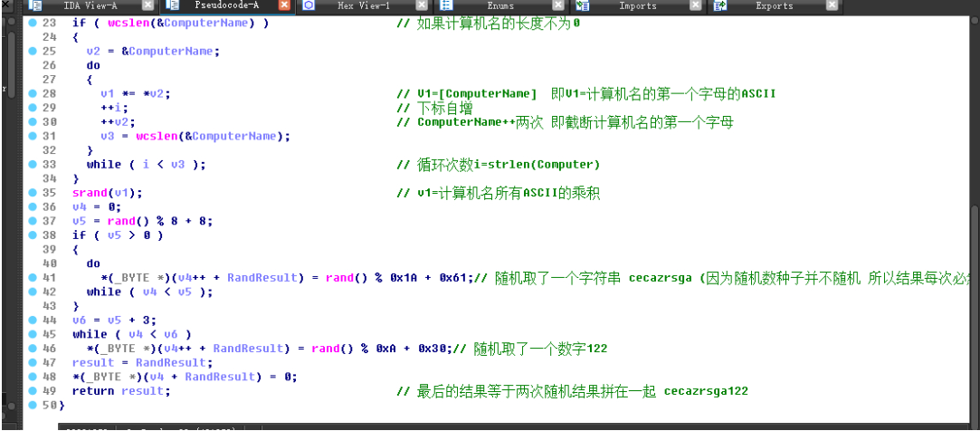Toggle breakpoint dot on line 42
980x431 pixels.
pyautogui.click(x=33, y=292)
